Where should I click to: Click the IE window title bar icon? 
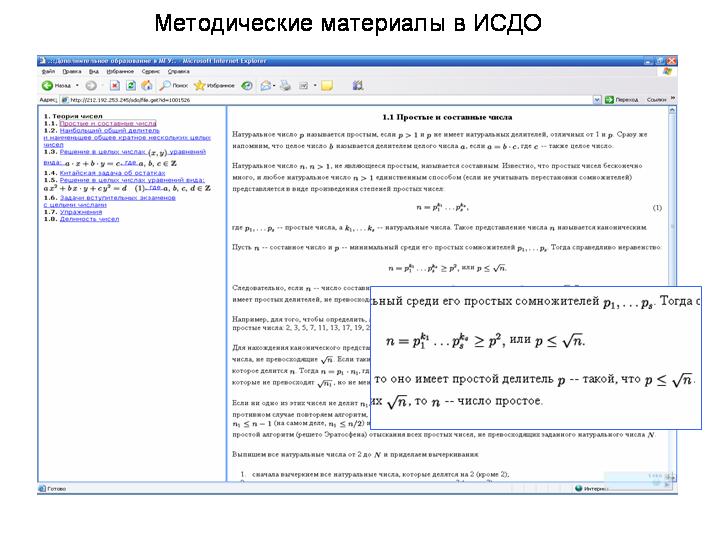[x=42, y=61]
